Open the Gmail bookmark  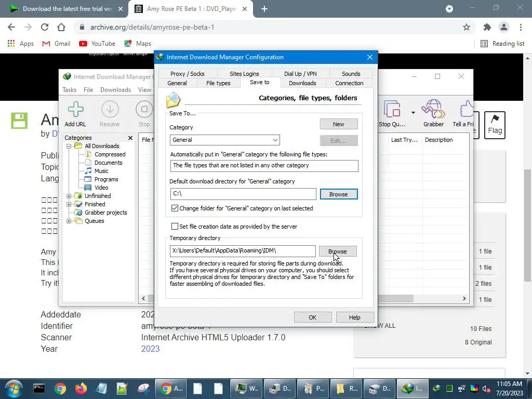tap(56, 44)
